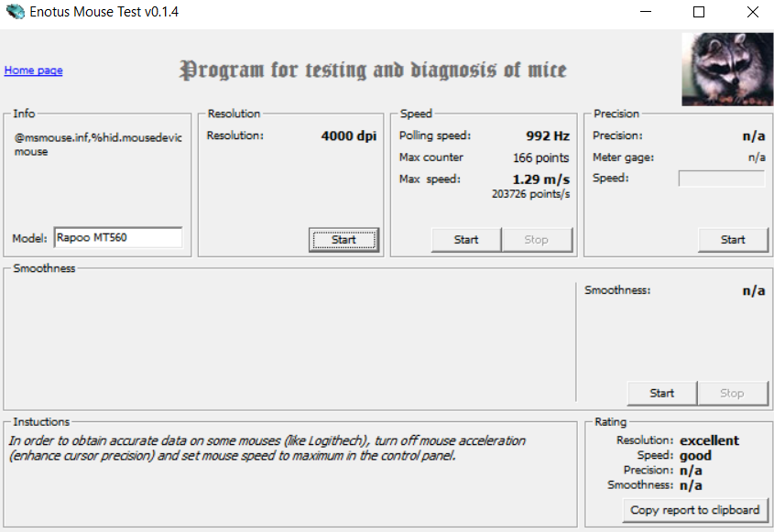Click the Stop button in Smoothness panel
Screen dimensions: 774x532
[x=733, y=394]
